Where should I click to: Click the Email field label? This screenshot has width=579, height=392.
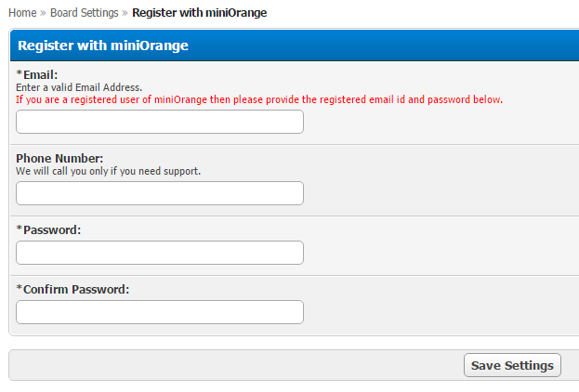(x=40, y=74)
